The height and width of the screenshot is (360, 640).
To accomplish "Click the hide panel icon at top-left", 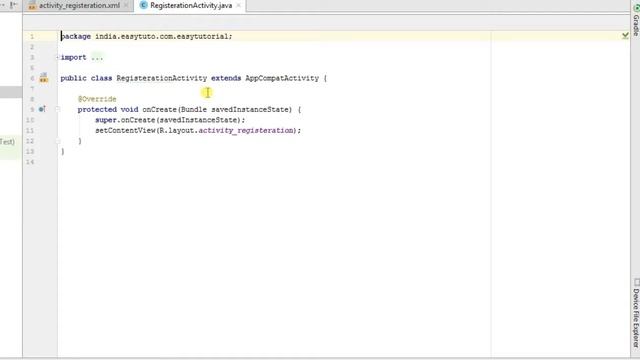I will point(13,5).
